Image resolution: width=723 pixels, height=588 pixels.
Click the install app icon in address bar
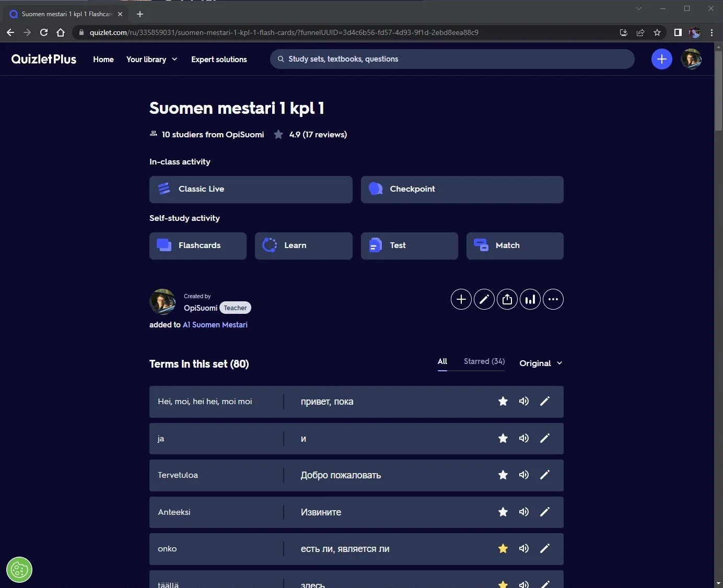pos(623,32)
